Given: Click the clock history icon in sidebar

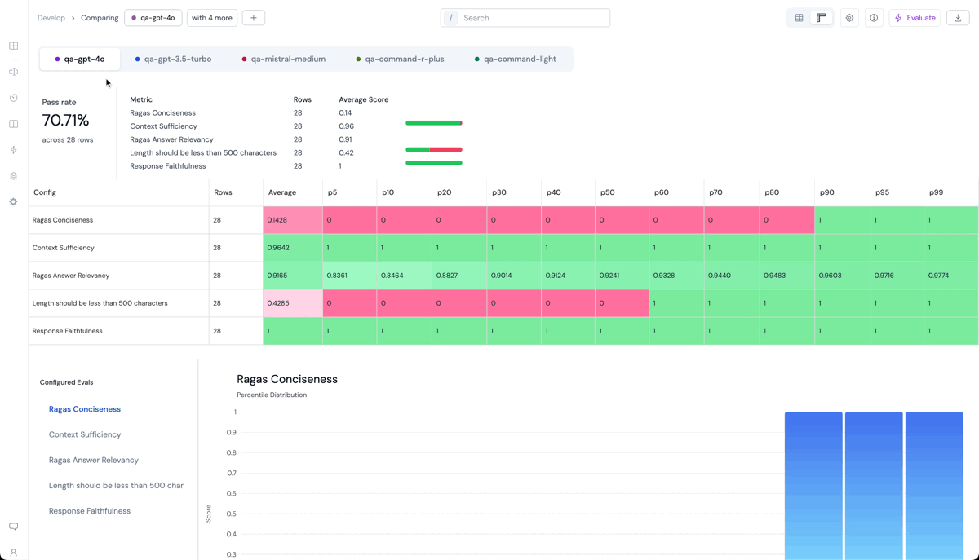Looking at the screenshot, I should click(13, 98).
